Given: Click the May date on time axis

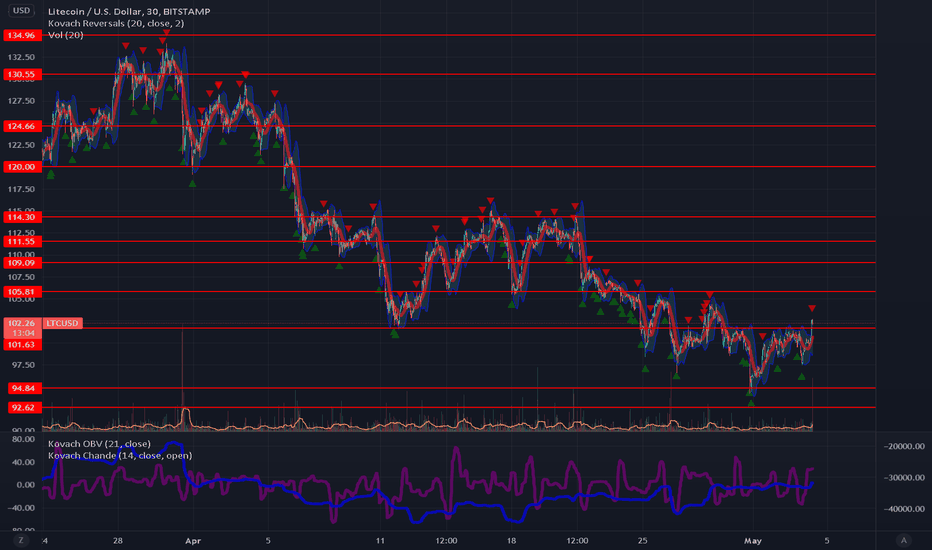Looking at the screenshot, I should (x=752, y=540).
